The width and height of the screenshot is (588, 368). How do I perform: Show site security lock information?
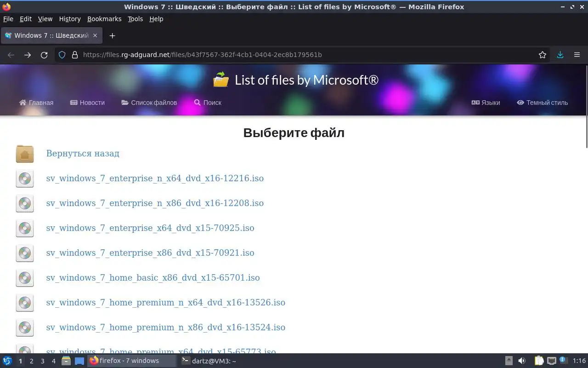(75, 55)
